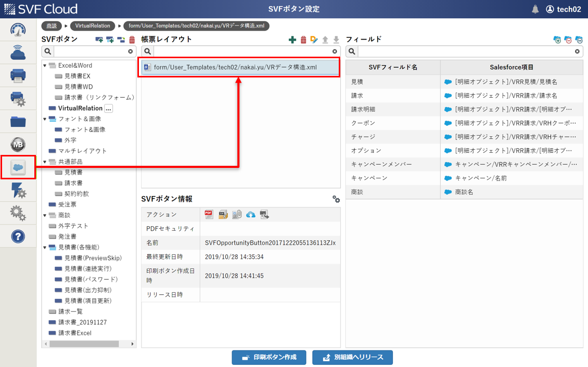Image resolution: width=588 pixels, height=367 pixels.
Task: Toggle the PDF output action
Action: pos(209,214)
